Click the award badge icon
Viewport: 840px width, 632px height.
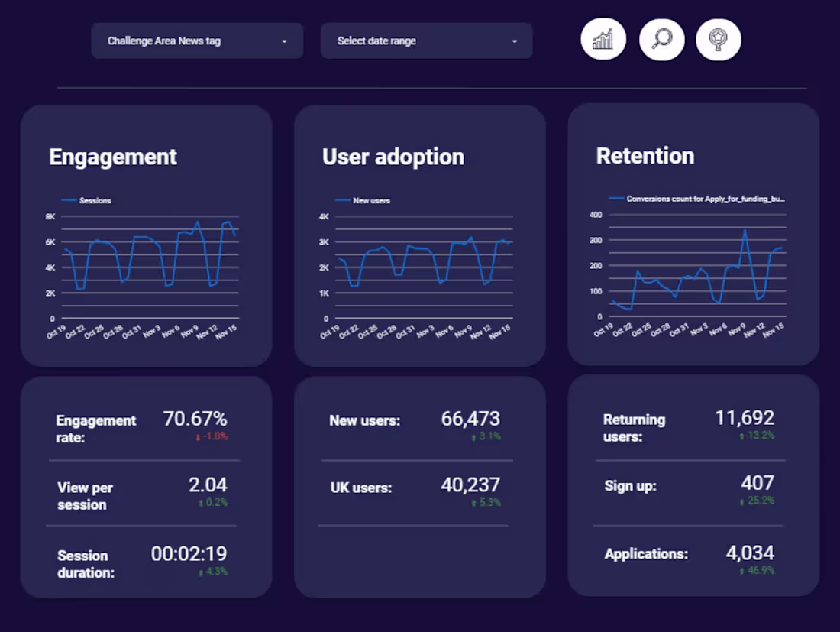pos(717,38)
